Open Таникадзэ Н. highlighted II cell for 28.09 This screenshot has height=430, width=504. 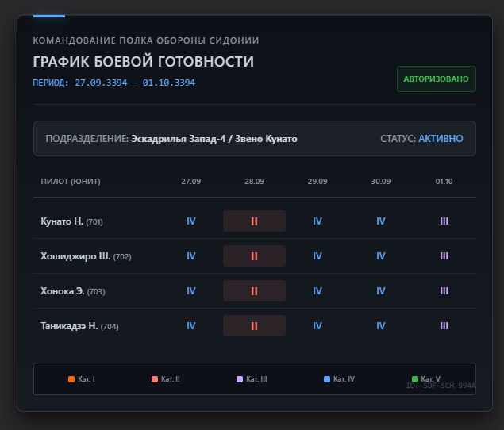coord(254,326)
